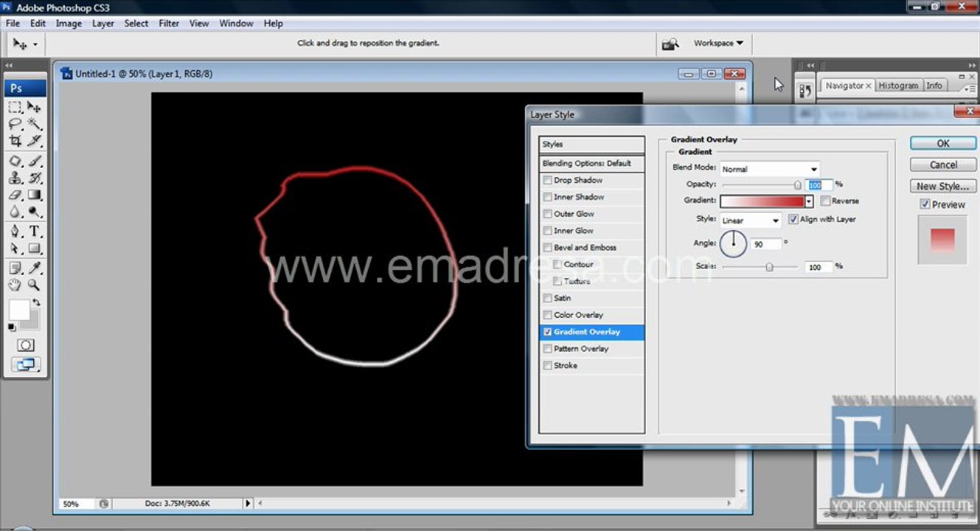Select the Hand tool
980x531 pixels.
(x=15, y=285)
